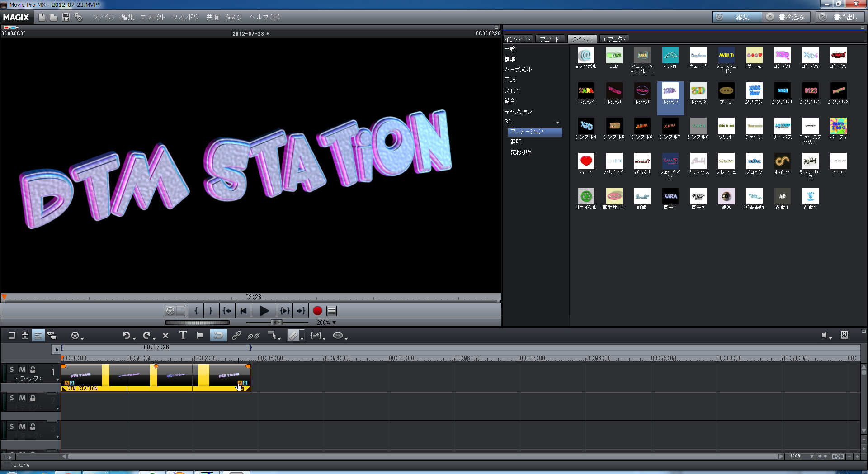Set a chapter marker flag icon
868x474 pixels.
click(200, 335)
